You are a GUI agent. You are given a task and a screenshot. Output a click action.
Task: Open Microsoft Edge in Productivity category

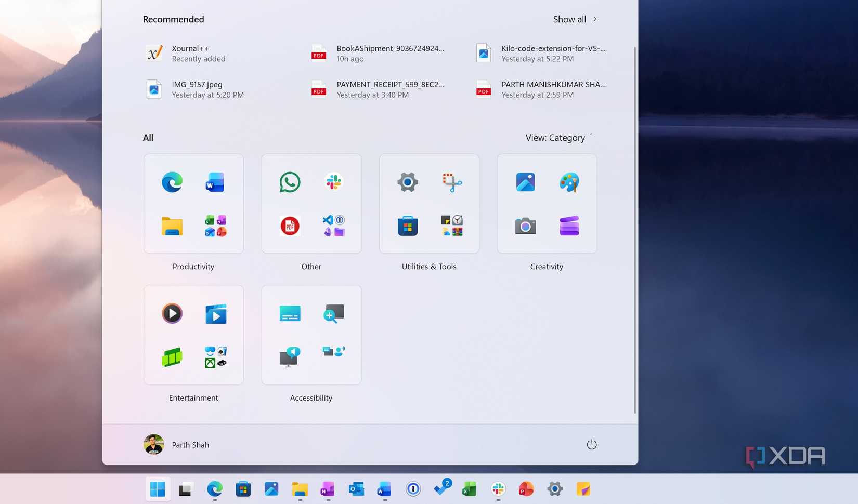coord(172,182)
